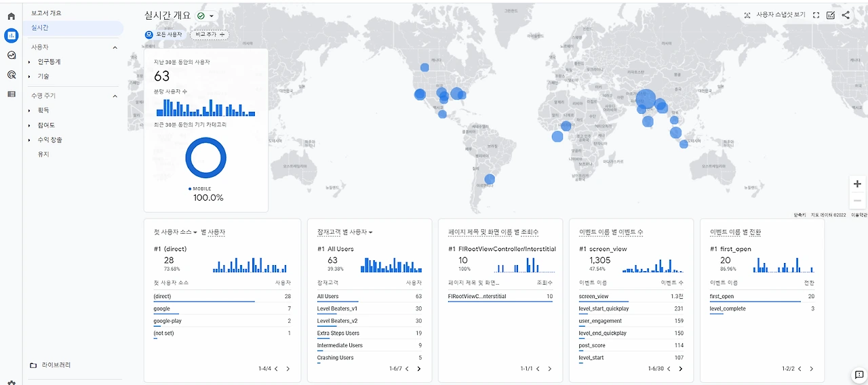Select the Crashing Users audience row
This screenshot has height=385, width=868.
[370, 357]
